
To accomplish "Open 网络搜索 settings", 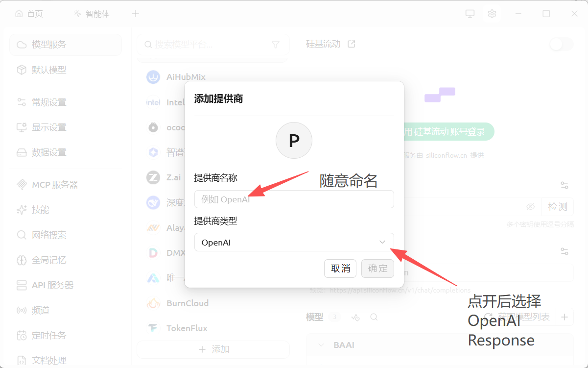I will (x=66, y=235).
